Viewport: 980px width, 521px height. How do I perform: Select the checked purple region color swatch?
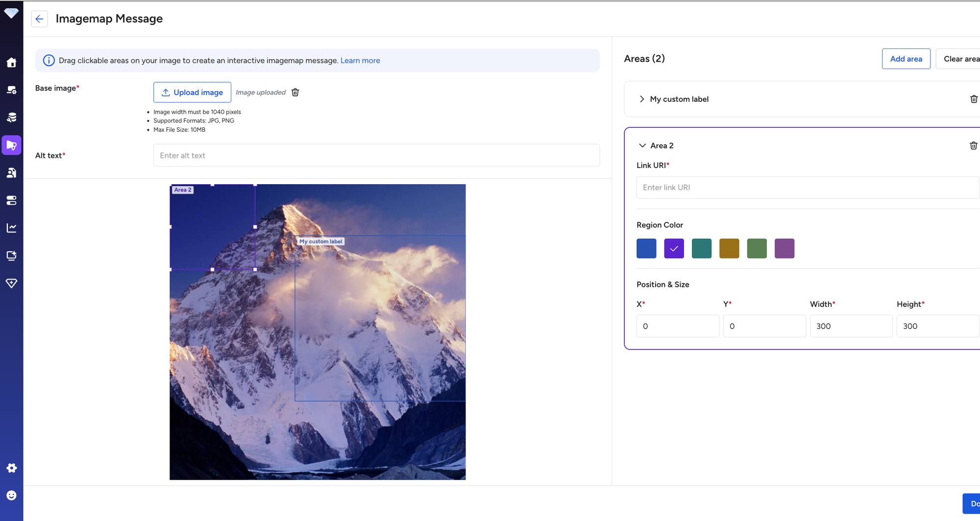(674, 248)
